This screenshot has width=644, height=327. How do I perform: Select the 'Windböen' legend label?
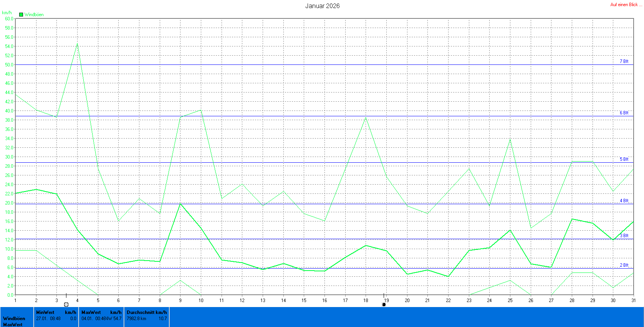pyautogui.click(x=34, y=15)
